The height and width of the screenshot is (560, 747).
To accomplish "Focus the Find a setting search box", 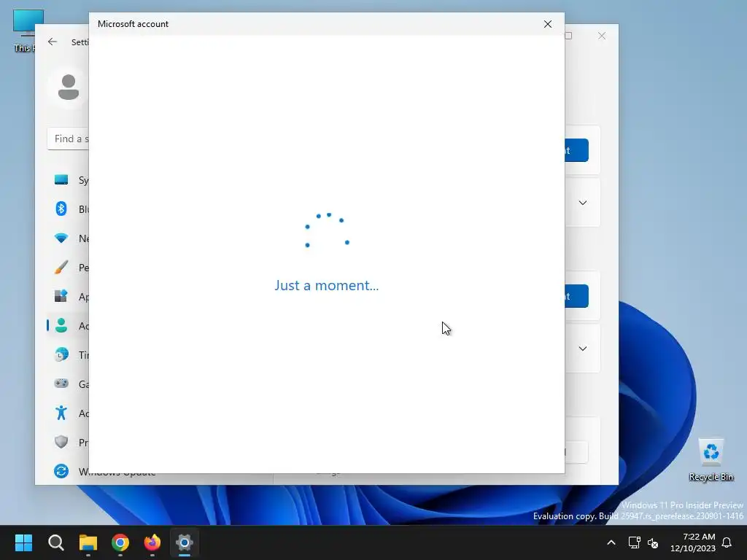I will (x=68, y=139).
